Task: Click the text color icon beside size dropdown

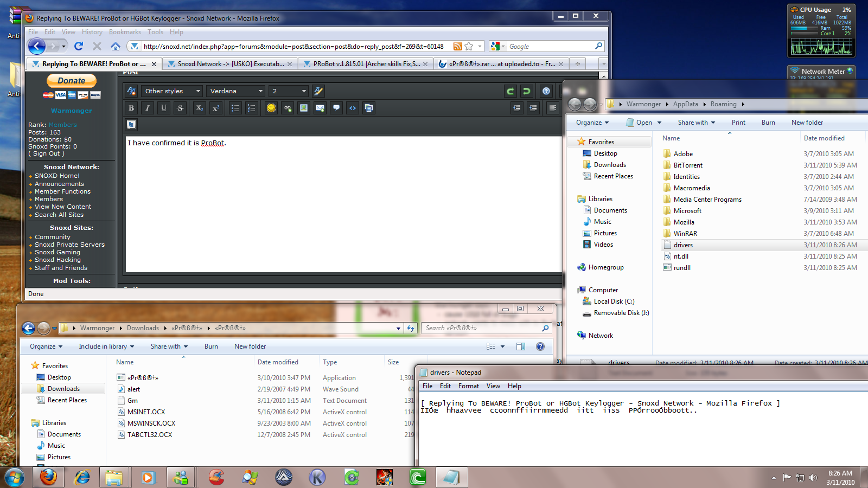Action: tap(318, 91)
